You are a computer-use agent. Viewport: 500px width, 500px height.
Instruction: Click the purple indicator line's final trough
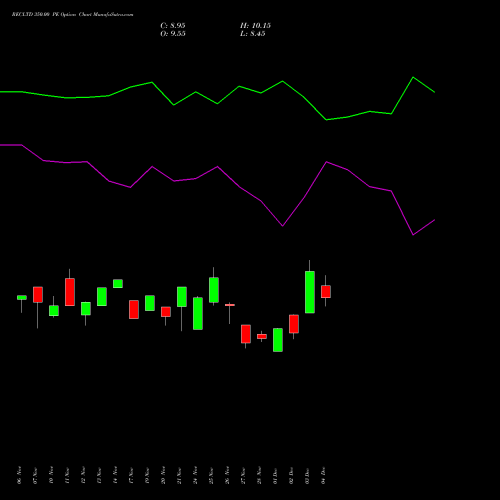click(x=413, y=235)
